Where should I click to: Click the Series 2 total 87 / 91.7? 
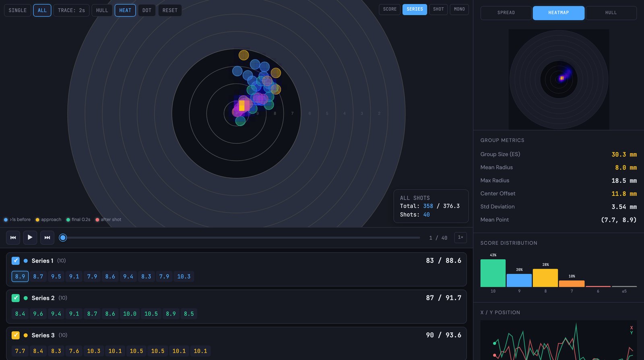tap(444, 298)
